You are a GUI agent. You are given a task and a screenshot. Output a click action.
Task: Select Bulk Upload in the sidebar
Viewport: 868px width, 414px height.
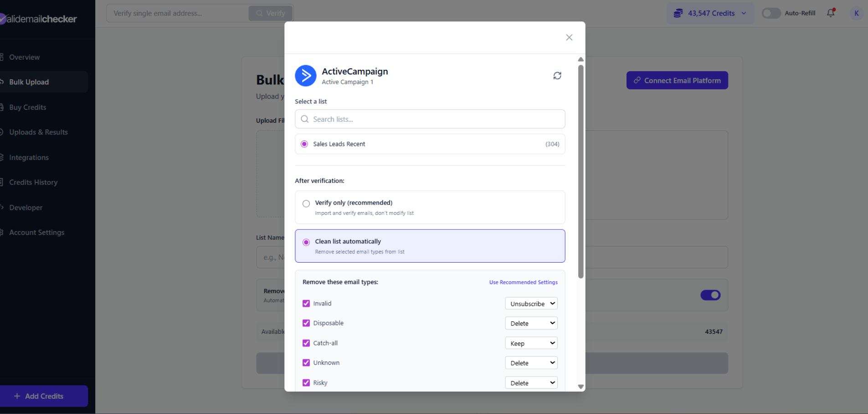pyautogui.click(x=29, y=82)
